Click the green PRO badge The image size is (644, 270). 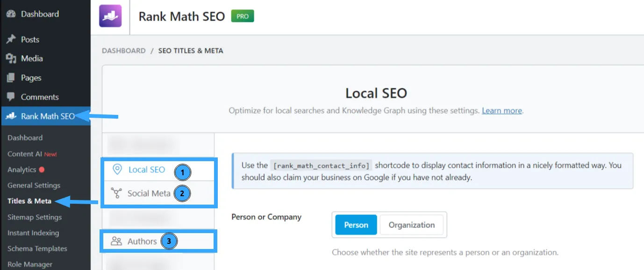click(x=243, y=16)
